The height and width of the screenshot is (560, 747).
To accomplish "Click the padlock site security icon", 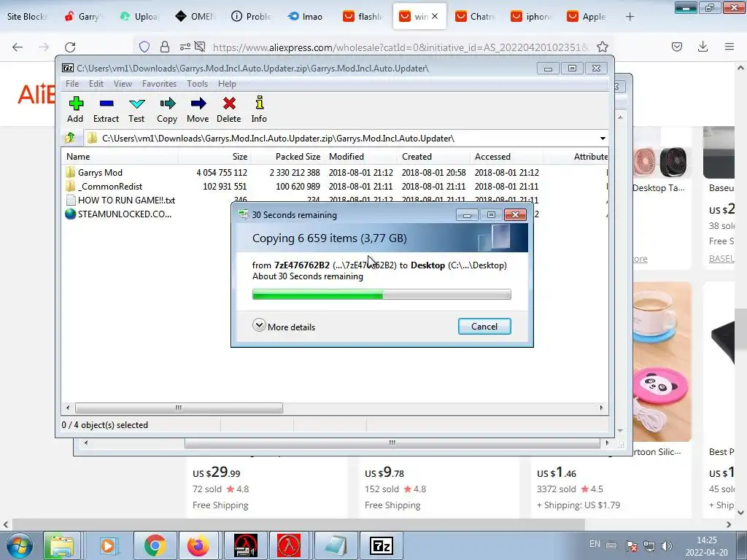I will [x=165, y=47].
